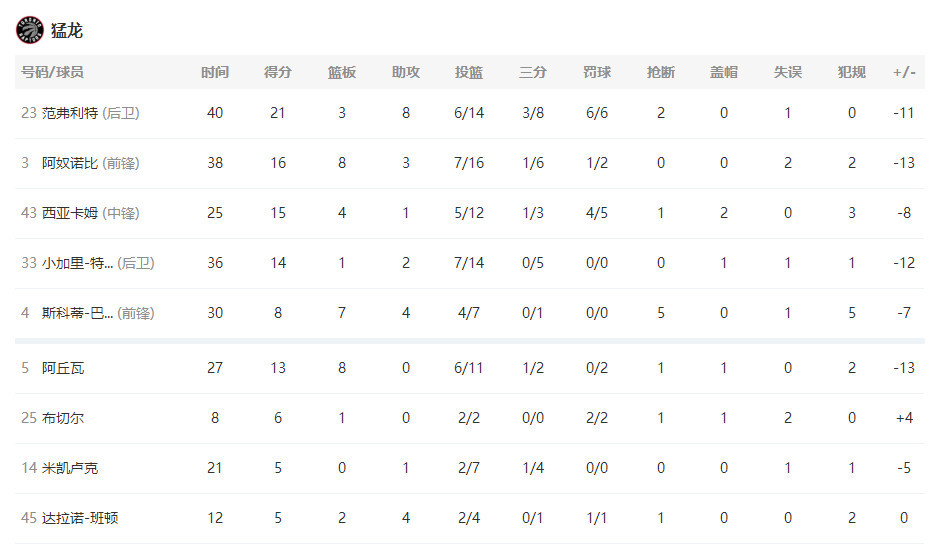Viewport: 941px width, 555px height.
Task: Click the 篮板 column header
Action: coord(341,72)
